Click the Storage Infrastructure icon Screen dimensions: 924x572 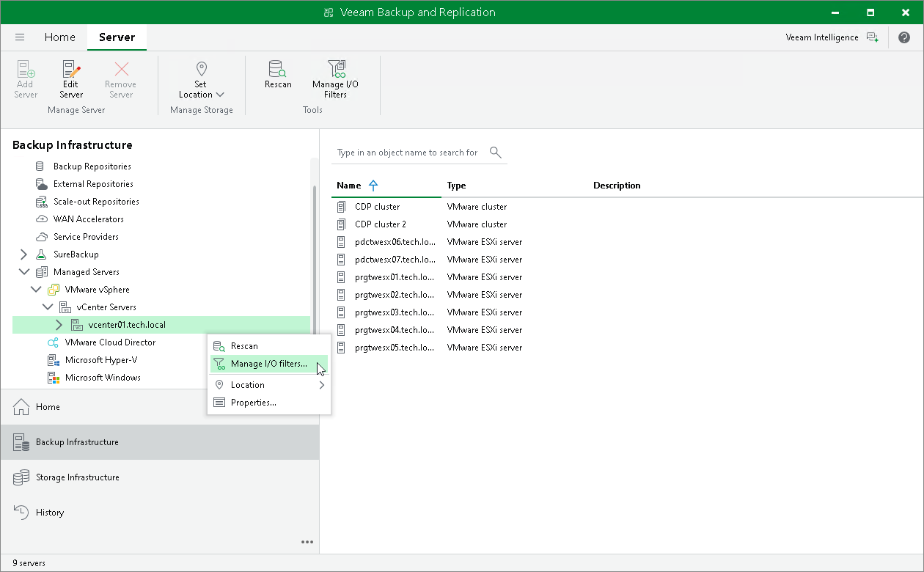(x=21, y=477)
